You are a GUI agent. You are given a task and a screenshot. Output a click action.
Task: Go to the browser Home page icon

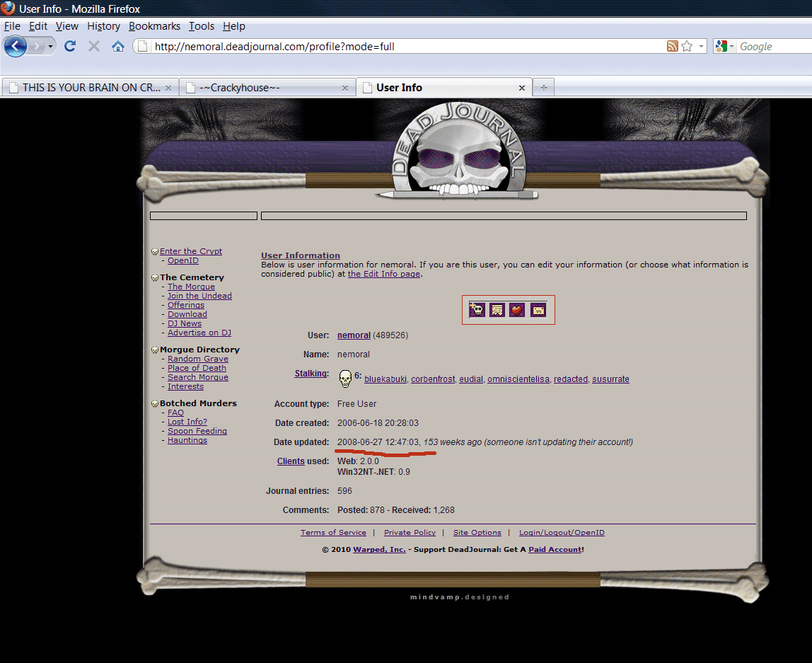click(x=118, y=47)
